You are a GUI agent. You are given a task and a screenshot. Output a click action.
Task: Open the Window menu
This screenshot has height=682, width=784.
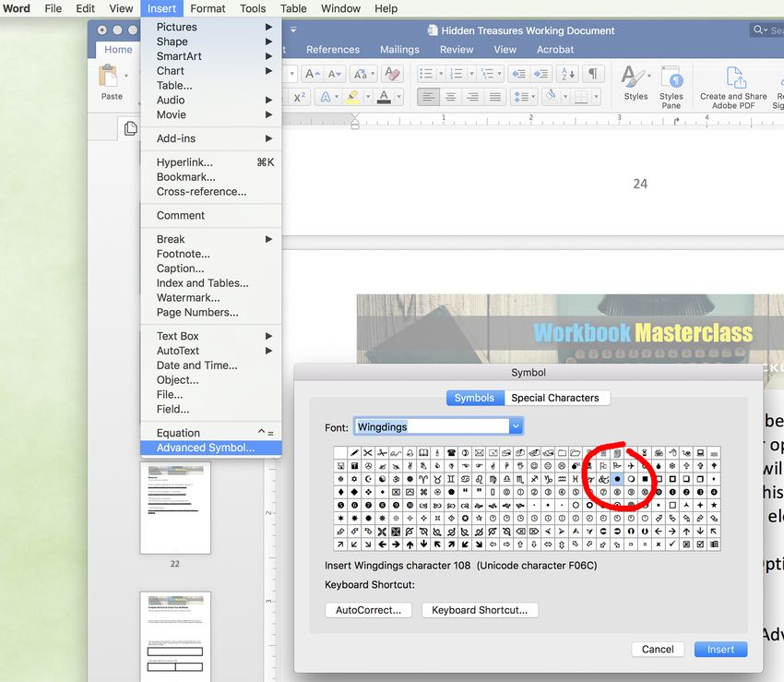click(340, 8)
